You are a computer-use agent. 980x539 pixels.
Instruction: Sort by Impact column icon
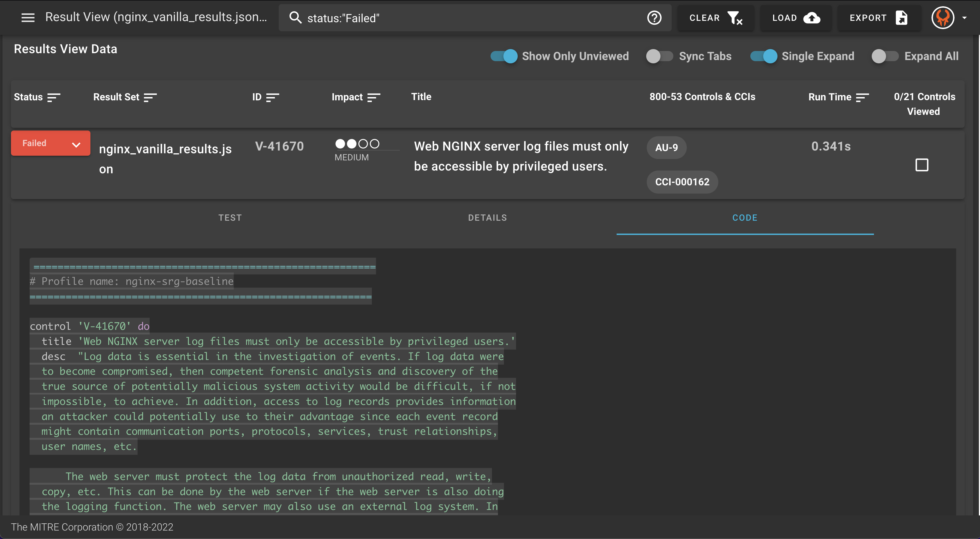coord(374,97)
